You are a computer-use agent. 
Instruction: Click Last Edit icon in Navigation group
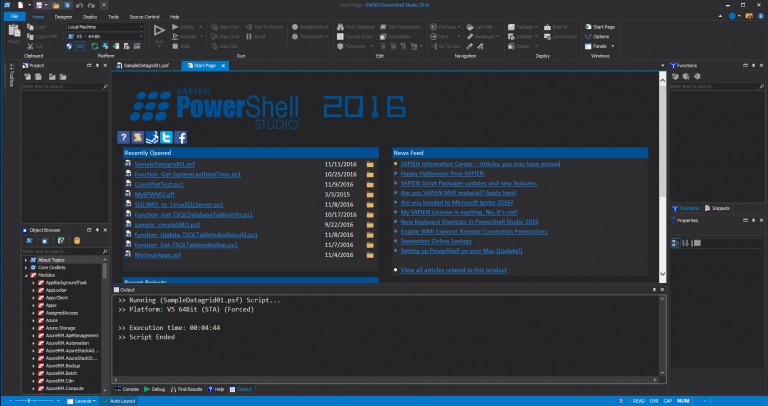[x=470, y=27]
